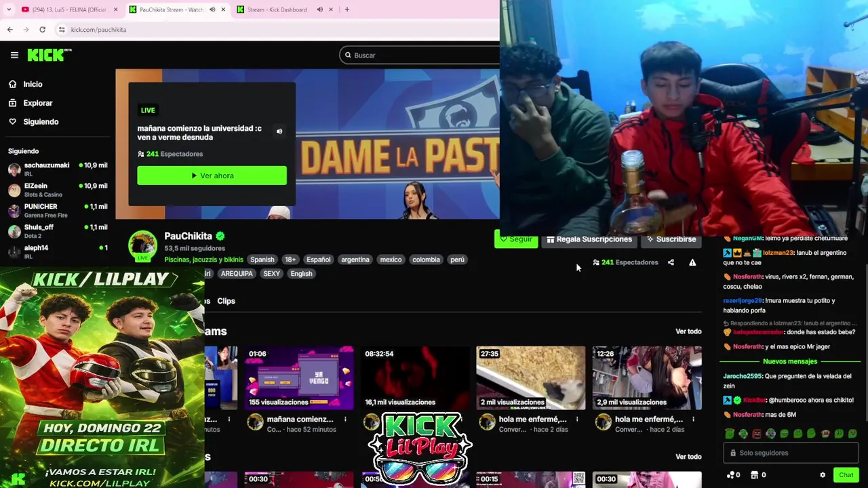Open Piscinas, jacuzzis y bikinis category
The height and width of the screenshot is (488, 868).
tap(203, 260)
